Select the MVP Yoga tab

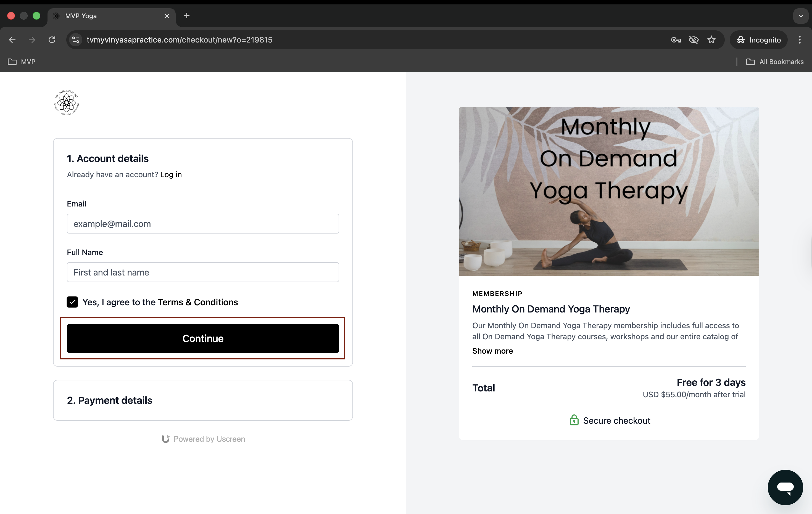click(112, 16)
